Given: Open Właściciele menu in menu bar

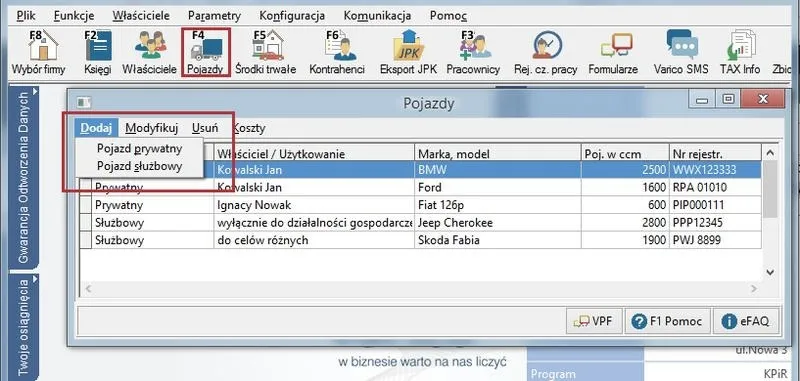Looking at the screenshot, I should click(141, 16).
